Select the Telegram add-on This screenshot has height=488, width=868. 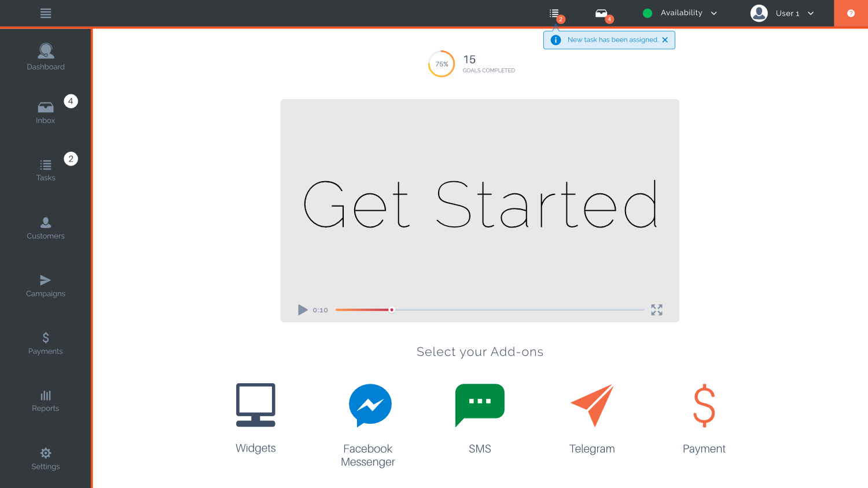click(x=591, y=405)
